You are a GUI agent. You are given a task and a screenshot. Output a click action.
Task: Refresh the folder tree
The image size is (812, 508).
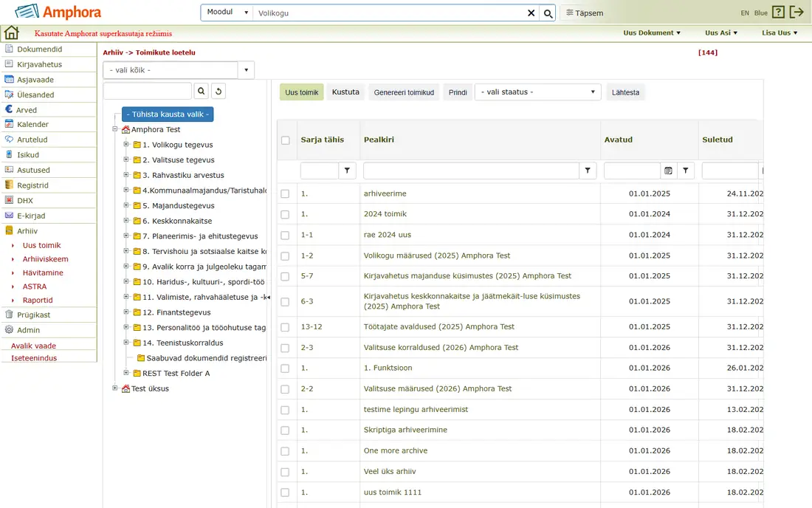click(x=219, y=91)
